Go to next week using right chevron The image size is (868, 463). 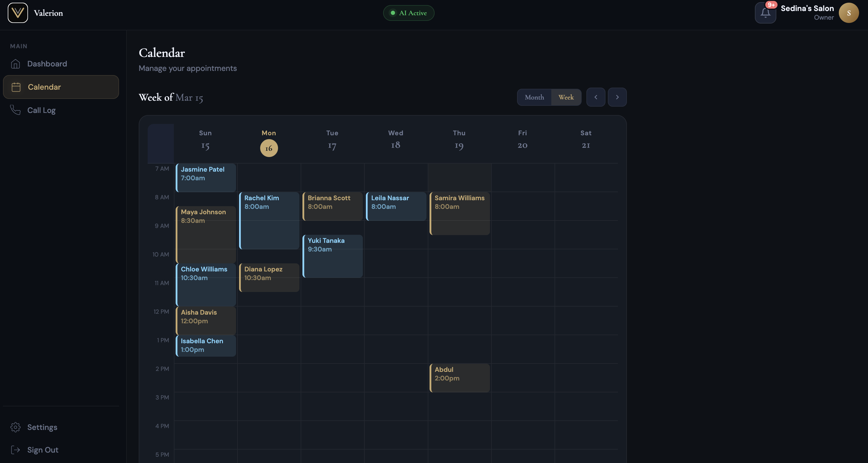(x=617, y=97)
